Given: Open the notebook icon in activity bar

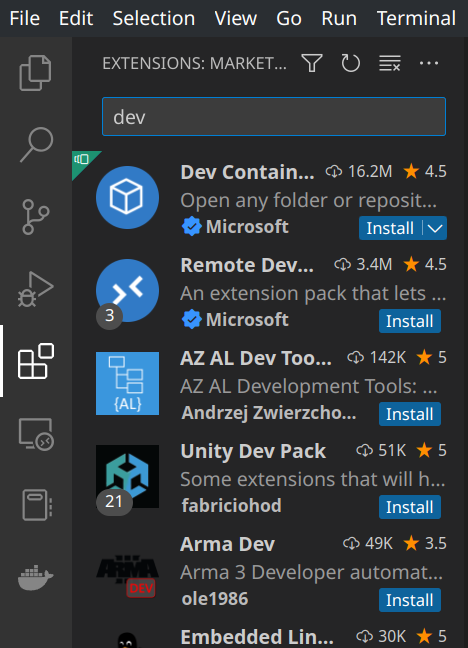Looking at the screenshot, I should [37, 505].
